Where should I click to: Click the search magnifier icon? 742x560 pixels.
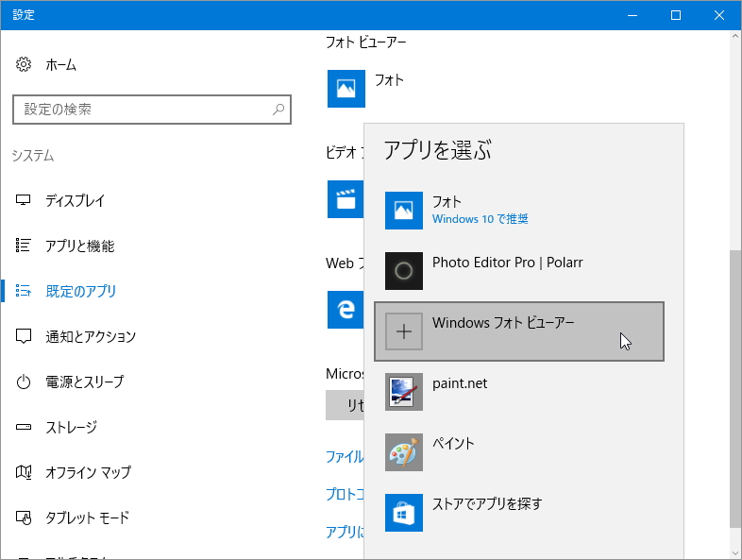278,110
